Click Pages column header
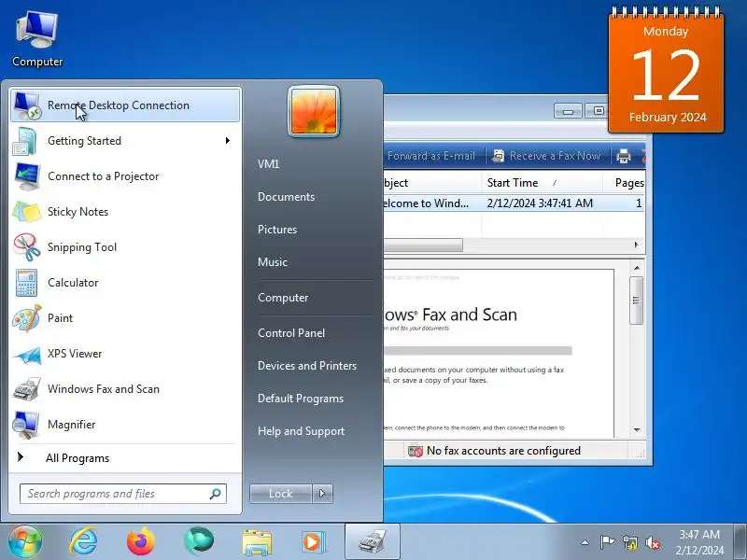This screenshot has width=747, height=560. [x=624, y=183]
